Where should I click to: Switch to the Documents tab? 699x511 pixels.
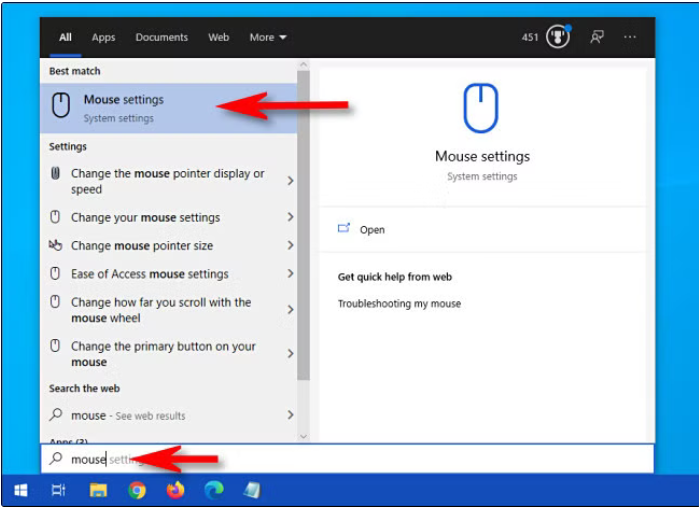(x=161, y=37)
